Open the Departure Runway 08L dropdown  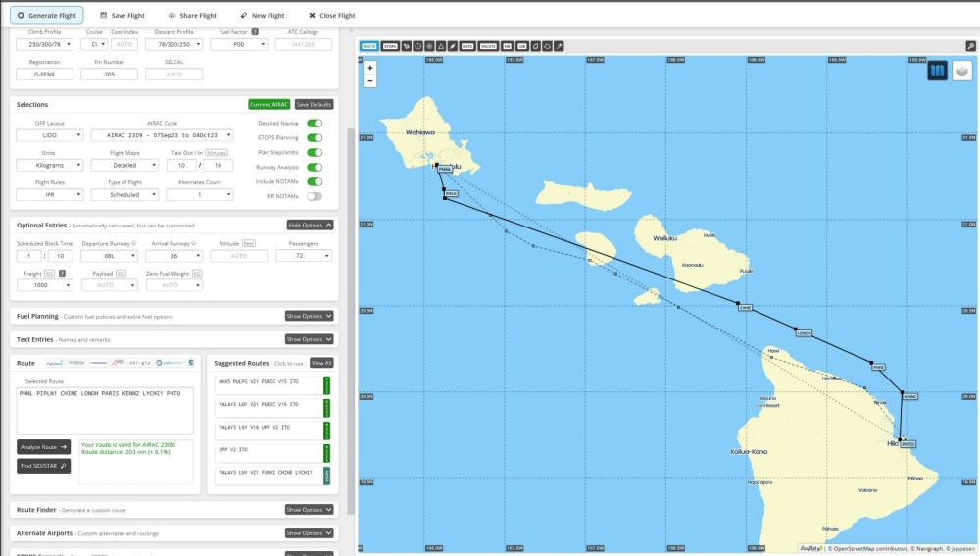(110, 256)
